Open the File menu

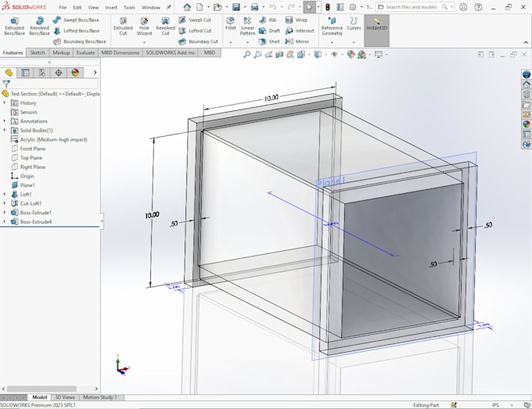(63, 7)
